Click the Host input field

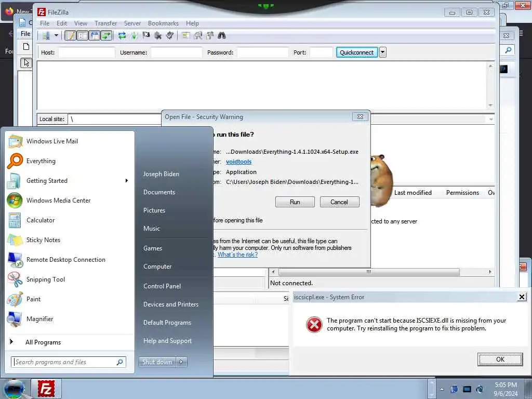point(87,52)
